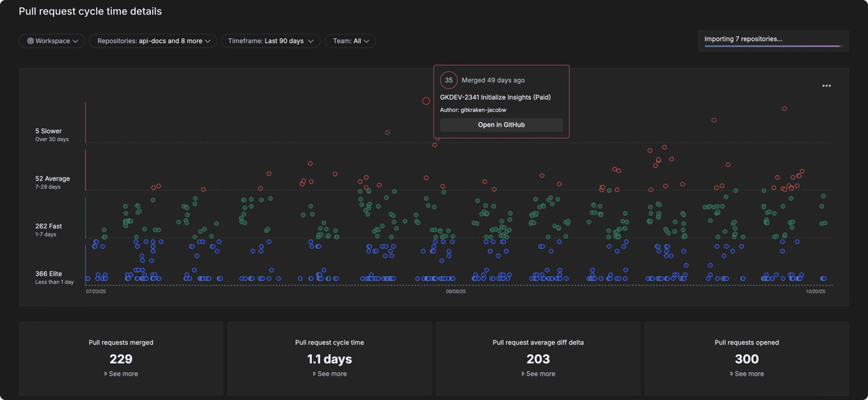
Task: Expand See more under average diff delta
Action: point(538,374)
